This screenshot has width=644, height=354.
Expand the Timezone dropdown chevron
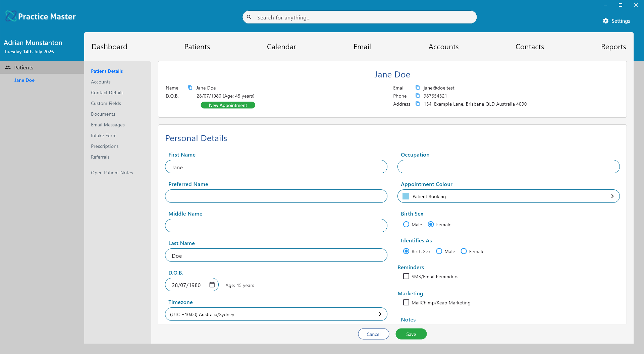[380, 314]
